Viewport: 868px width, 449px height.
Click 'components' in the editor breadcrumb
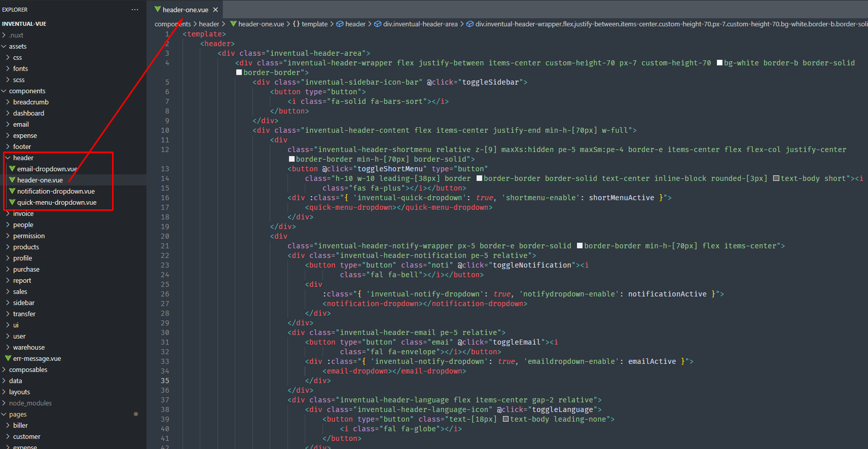[173, 24]
